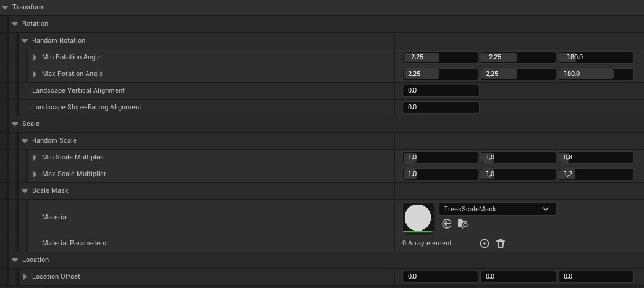Viewport: 644px width, 288px height.
Task: Click Max Scale Multiplier 1,2 slider field
Action: tap(596, 174)
